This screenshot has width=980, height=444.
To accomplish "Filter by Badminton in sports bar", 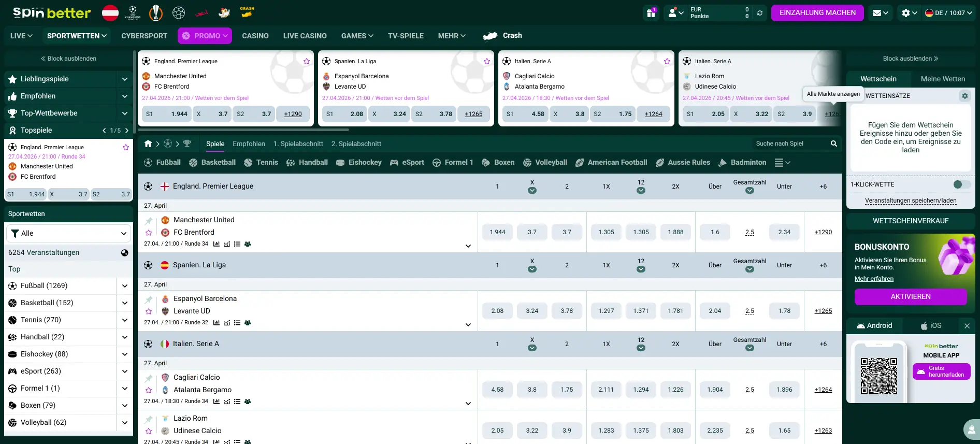I will pyautogui.click(x=742, y=163).
